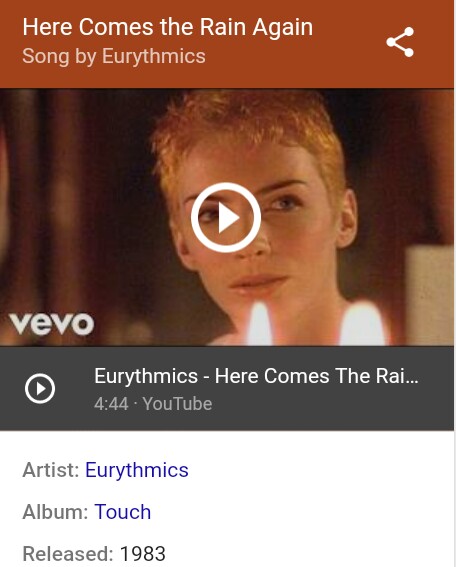Open the music video thumbnail image
This screenshot has height=567, width=456.
[x=227, y=217]
